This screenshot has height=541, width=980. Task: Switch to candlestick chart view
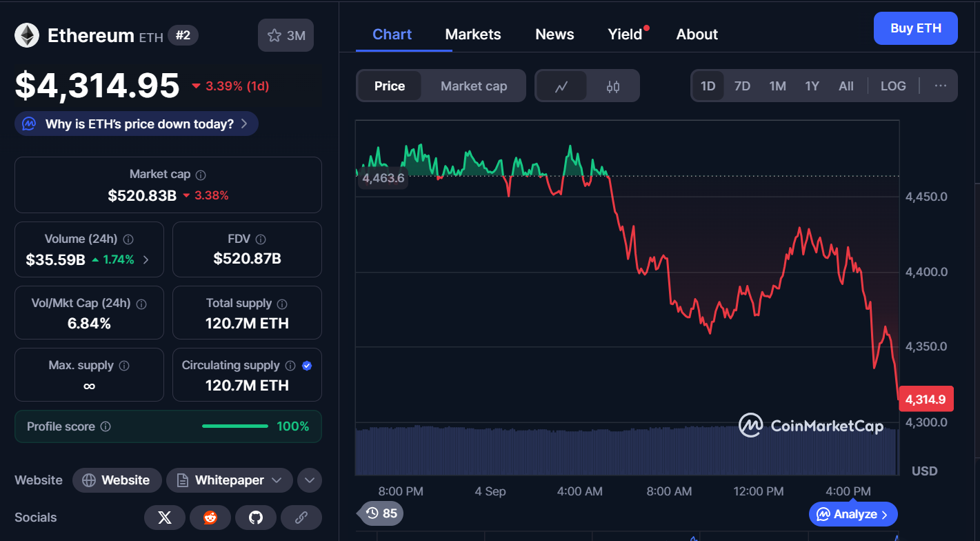click(x=613, y=86)
